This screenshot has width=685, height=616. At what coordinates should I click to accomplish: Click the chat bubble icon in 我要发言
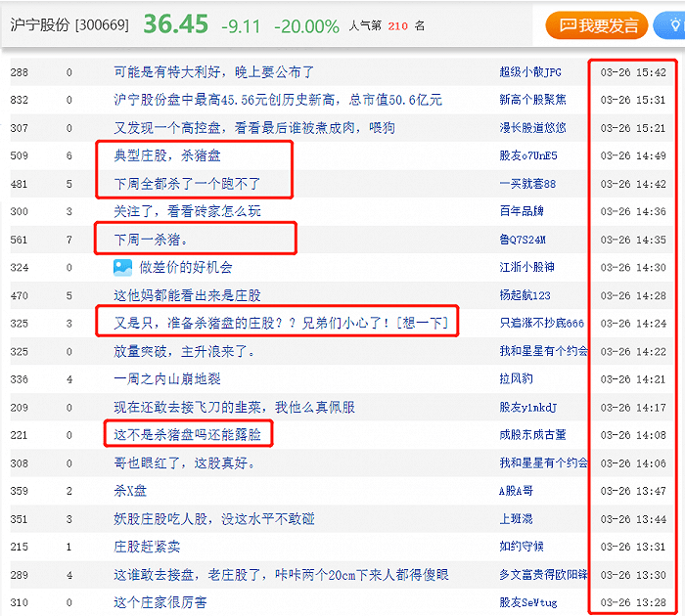point(568,25)
